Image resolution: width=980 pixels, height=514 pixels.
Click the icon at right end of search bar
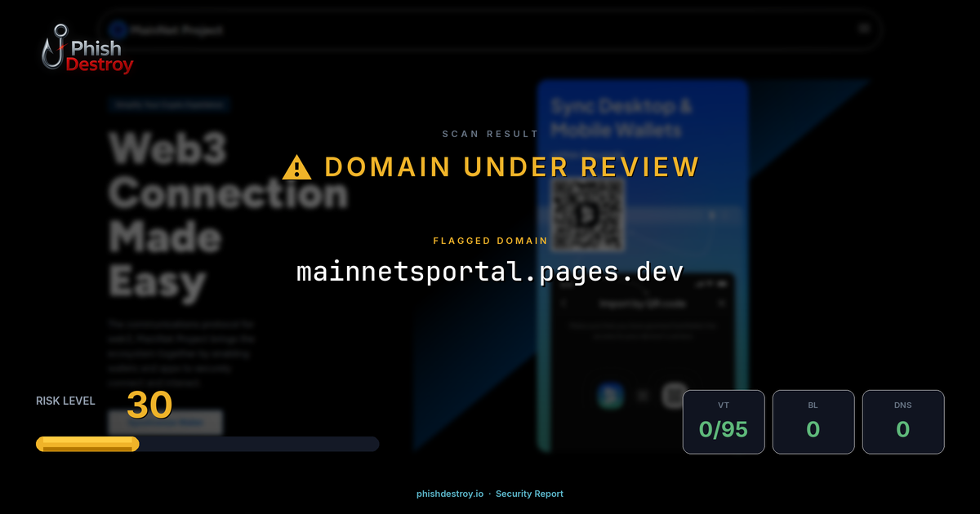(864, 29)
